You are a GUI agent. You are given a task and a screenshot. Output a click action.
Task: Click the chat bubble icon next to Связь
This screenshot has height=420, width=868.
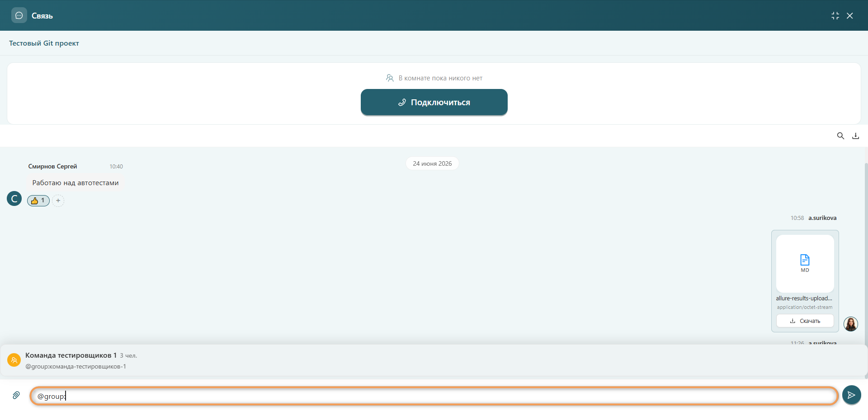point(19,15)
